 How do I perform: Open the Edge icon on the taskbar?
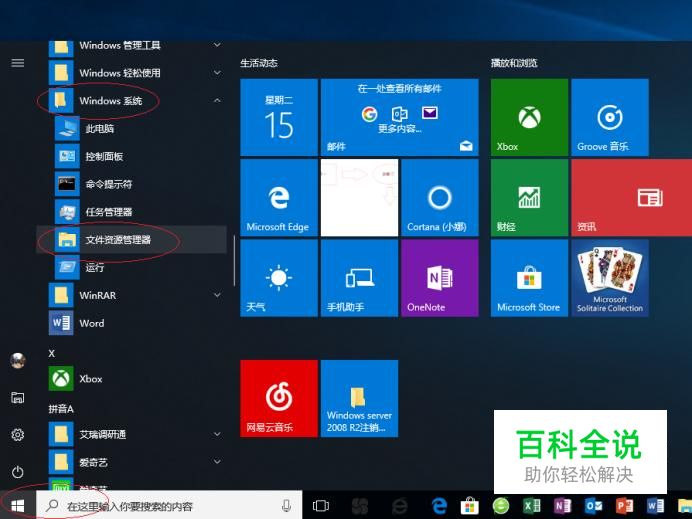439,506
